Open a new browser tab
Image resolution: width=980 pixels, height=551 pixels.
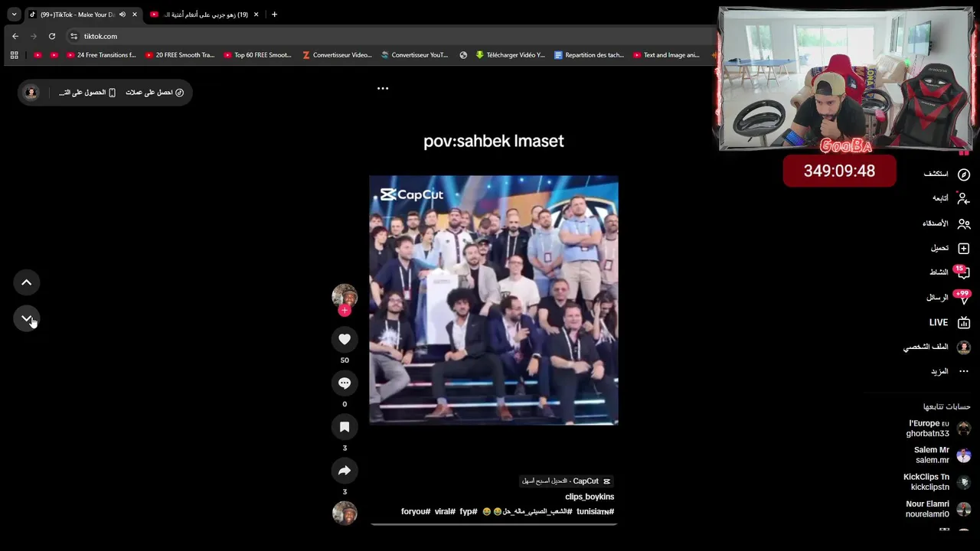pyautogui.click(x=274, y=15)
